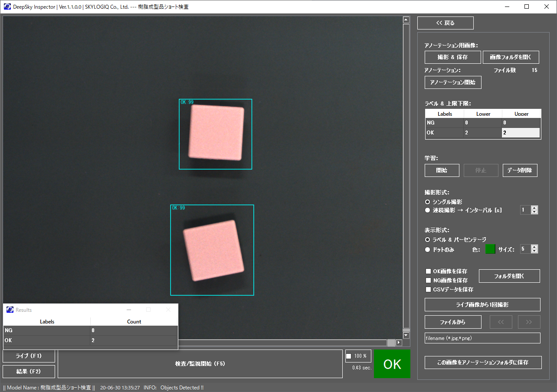Click the Labels column header in limits table
The image size is (557, 392).
[445, 114]
